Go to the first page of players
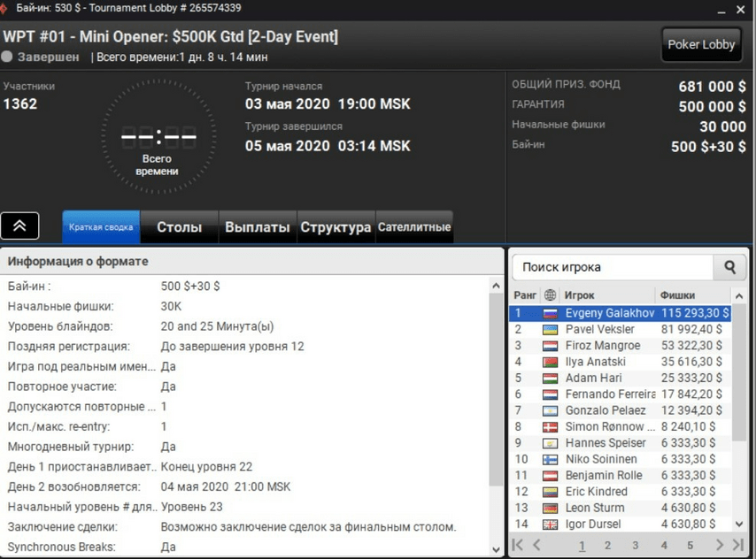 coord(517,545)
